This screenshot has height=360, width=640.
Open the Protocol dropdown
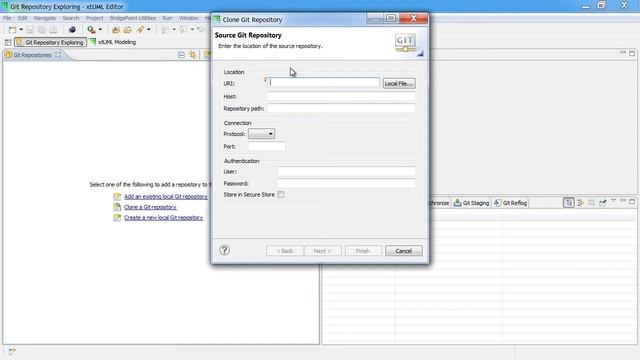click(x=261, y=134)
